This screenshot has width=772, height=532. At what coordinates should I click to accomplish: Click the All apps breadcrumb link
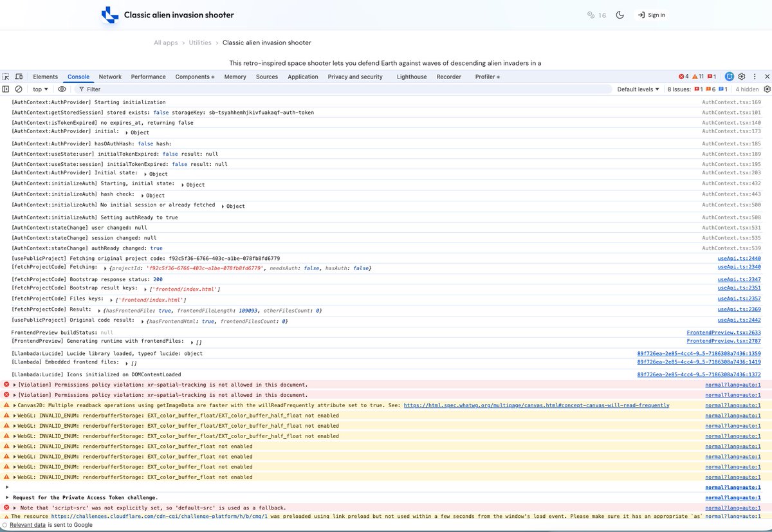[x=165, y=42]
